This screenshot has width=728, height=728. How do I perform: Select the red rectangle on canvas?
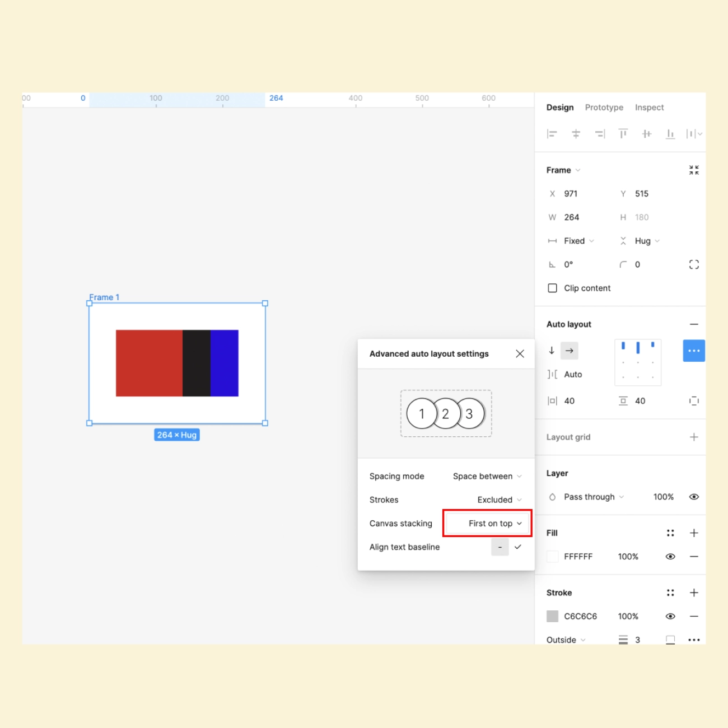[149, 363]
